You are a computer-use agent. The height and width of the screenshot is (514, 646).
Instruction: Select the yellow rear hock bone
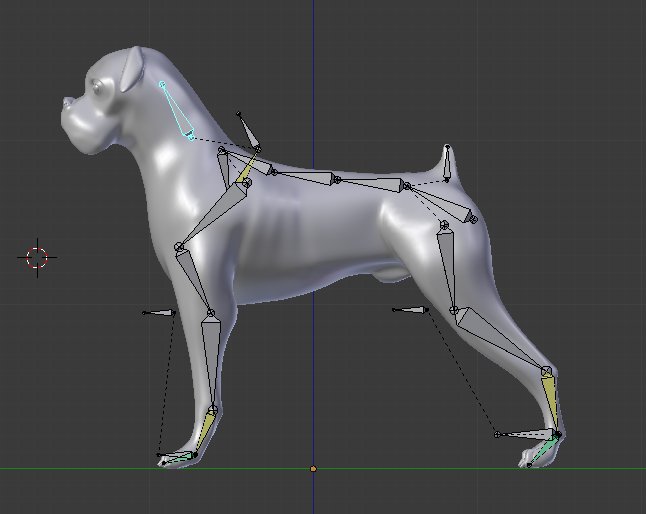pyautogui.click(x=550, y=402)
